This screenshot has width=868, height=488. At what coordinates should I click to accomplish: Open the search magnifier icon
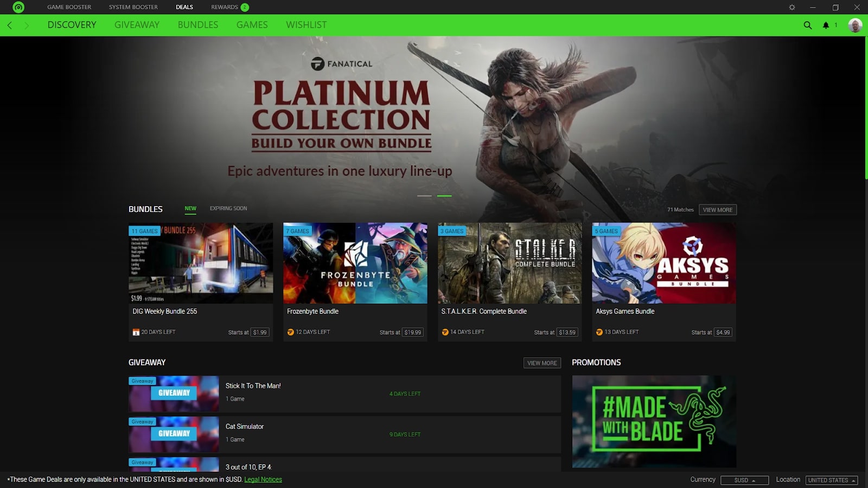click(x=808, y=25)
